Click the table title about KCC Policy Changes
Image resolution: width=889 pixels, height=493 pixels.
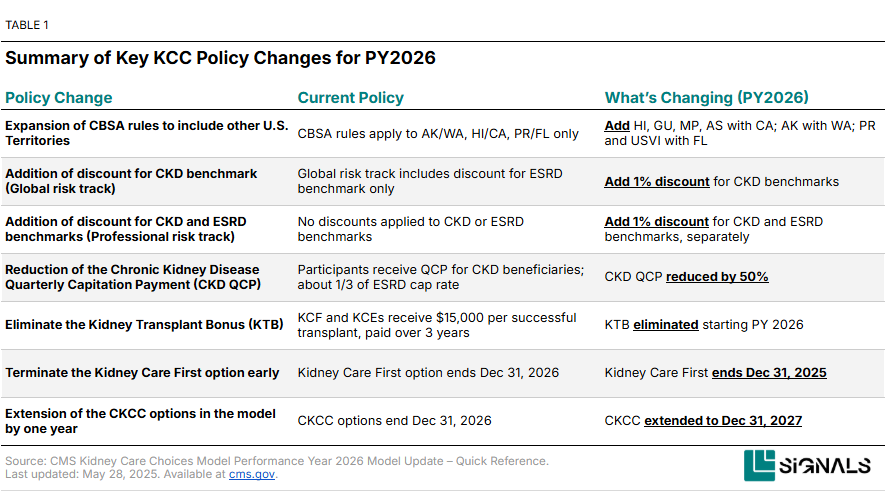coord(220,58)
